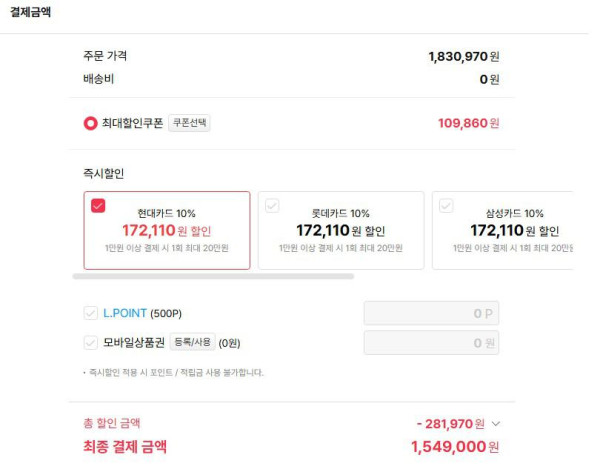Click the L.POINT points input field
The height and width of the screenshot is (469, 600).
click(431, 313)
